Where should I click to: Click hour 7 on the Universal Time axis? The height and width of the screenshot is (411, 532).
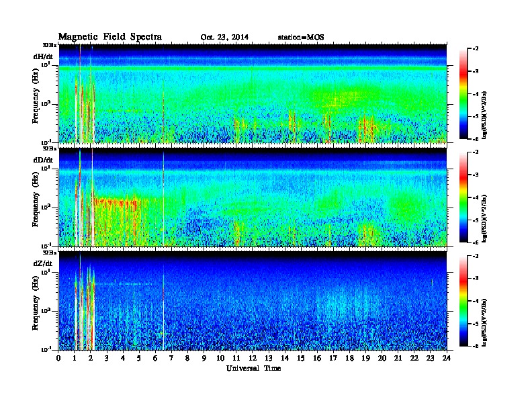[x=172, y=358]
